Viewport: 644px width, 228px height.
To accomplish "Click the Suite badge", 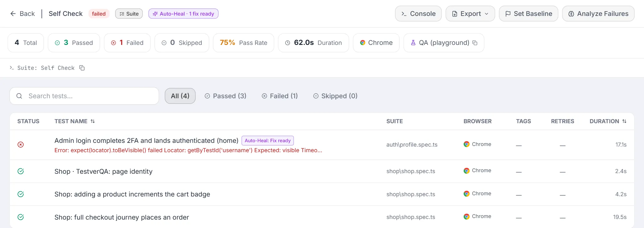I will (x=129, y=14).
